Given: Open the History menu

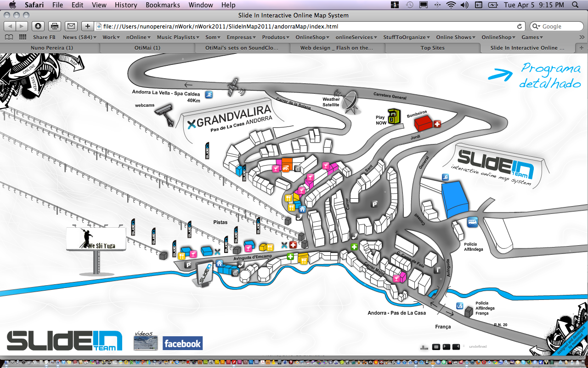Looking at the screenshot, I should (125, 5).
